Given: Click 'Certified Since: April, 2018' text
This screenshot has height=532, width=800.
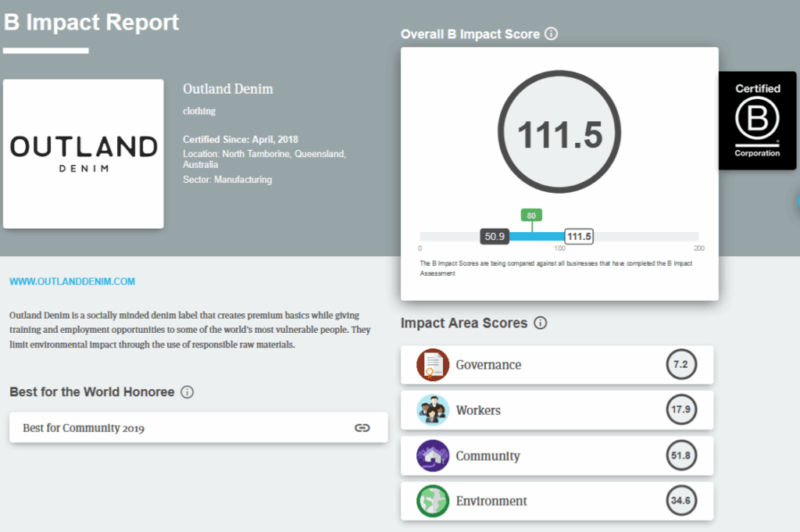Looking at the screenshot, I should pos(241,139).
